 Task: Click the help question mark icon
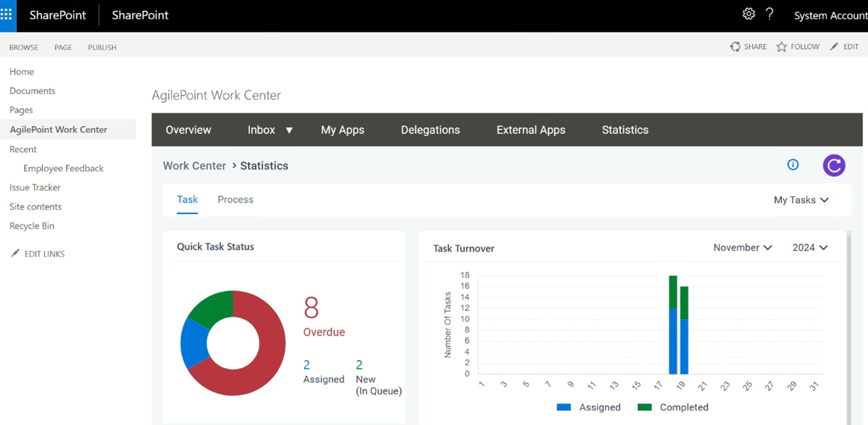point(770,14)
